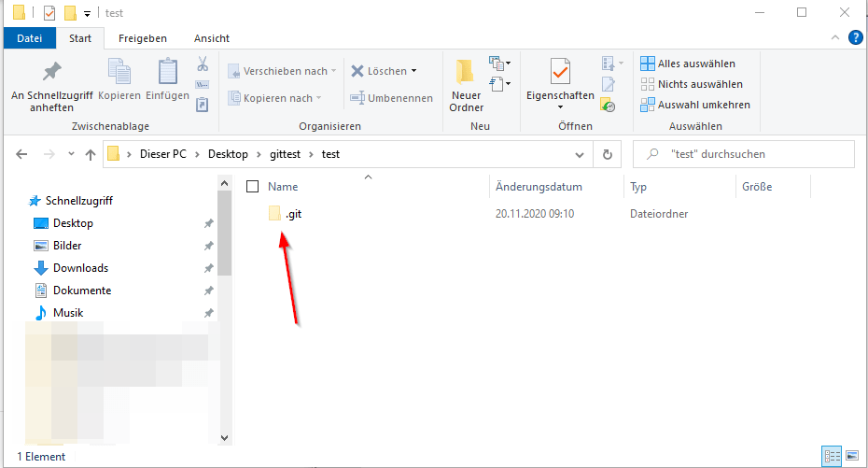Select the Start ribbon tab

[x=80, y=38]
